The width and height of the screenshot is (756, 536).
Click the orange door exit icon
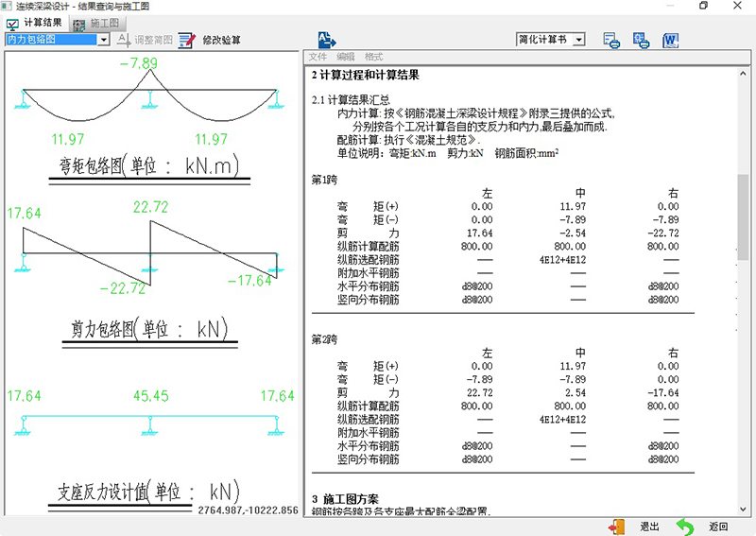point(617,527)
